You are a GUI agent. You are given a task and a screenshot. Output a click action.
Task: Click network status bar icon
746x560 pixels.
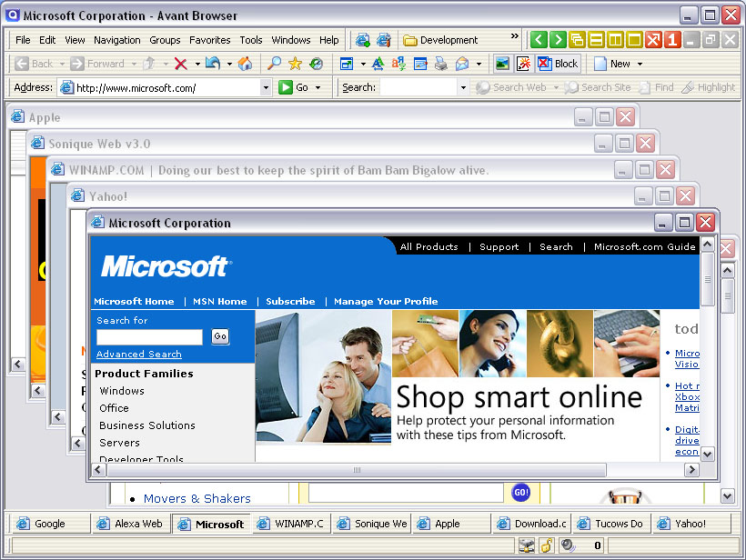click(527, 545)
